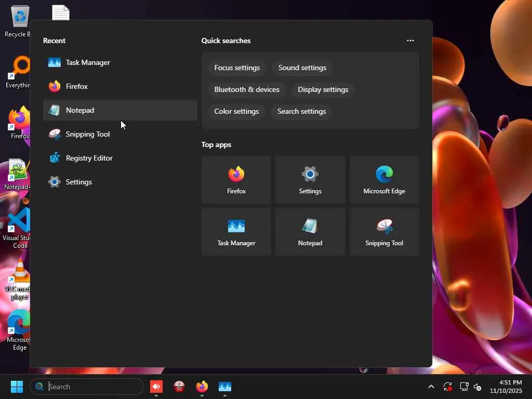Open Search settings quick search

pos(302,111)
